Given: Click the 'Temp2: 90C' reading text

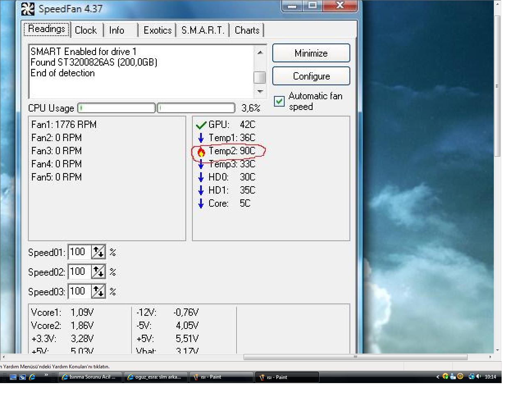Looking at the screenshot, I should point(232,151).
